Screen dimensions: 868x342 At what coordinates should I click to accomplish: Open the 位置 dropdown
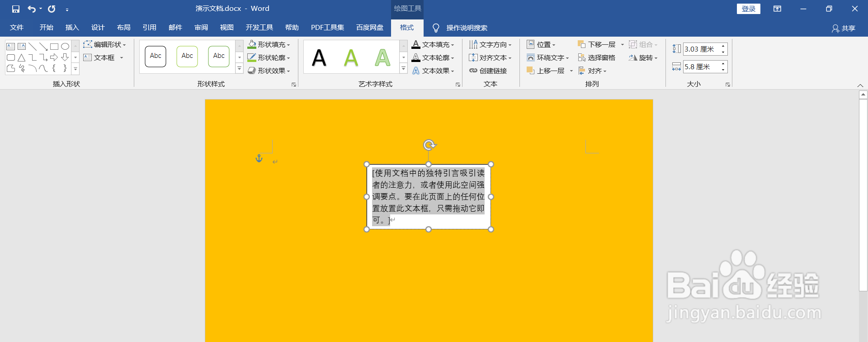541,44
